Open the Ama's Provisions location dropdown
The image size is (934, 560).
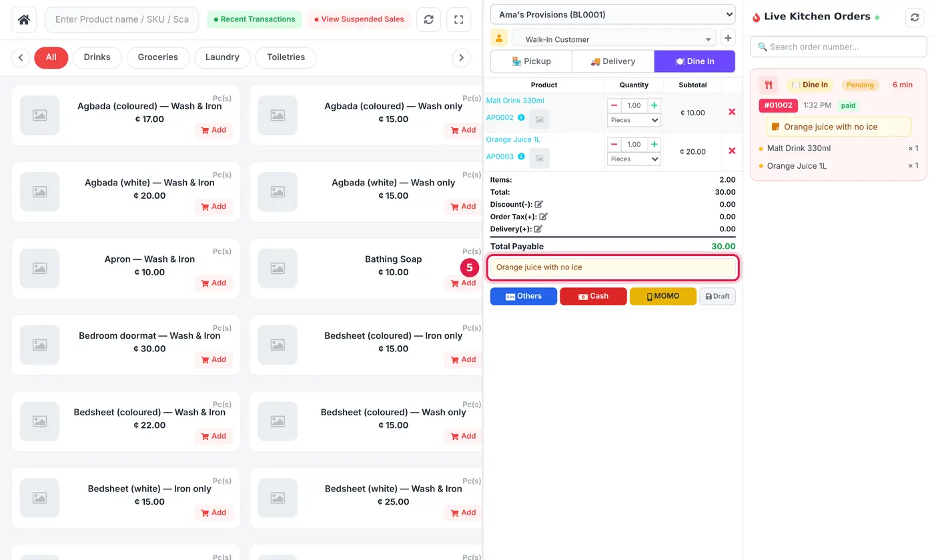coord(612,15)
